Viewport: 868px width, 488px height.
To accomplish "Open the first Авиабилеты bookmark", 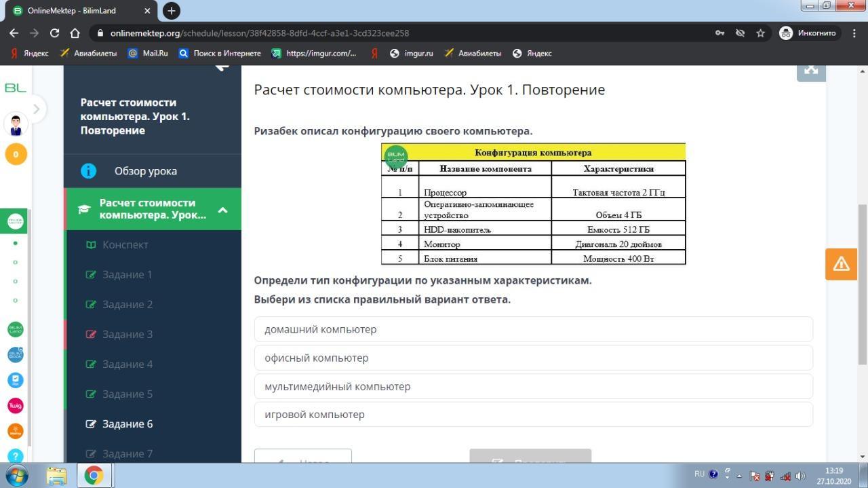I will coord(88,53).
